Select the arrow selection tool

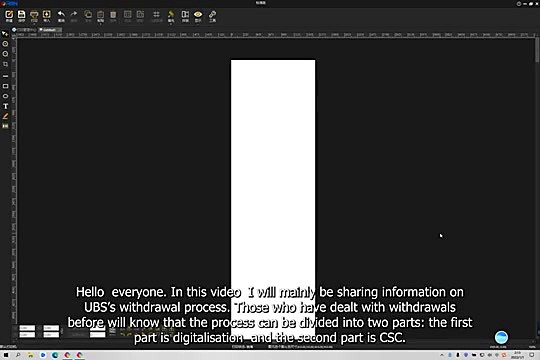pyautogui.click(x=5, y=34)
